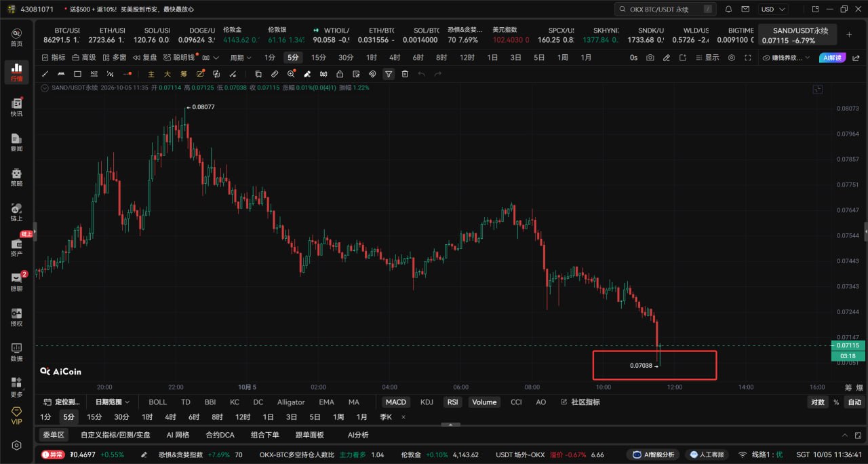Open the 赚钱养欣 layout dropdown
Image resolution: width=868 pixels, height=464 pixels.
point(787,58)
